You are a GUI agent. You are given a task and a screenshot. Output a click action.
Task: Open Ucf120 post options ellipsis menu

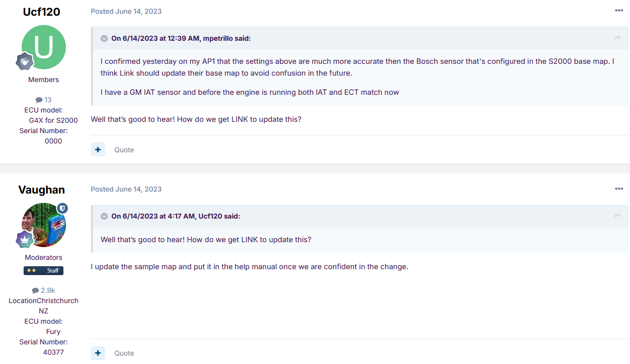click(619, 11)
